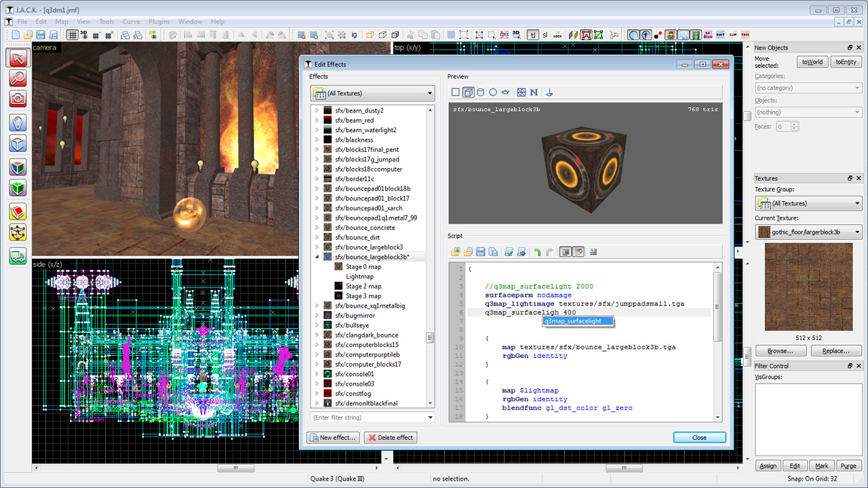Undo the last script edit using undo arrow
868x488 pixels.
pos(537,251)
